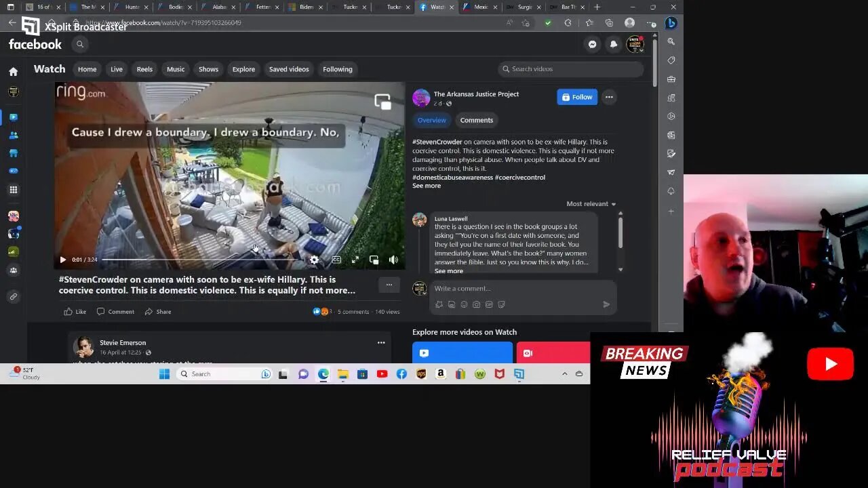Open the Shows tab
The width and height of the screenshot is (868, 488).
pos(208,69)
